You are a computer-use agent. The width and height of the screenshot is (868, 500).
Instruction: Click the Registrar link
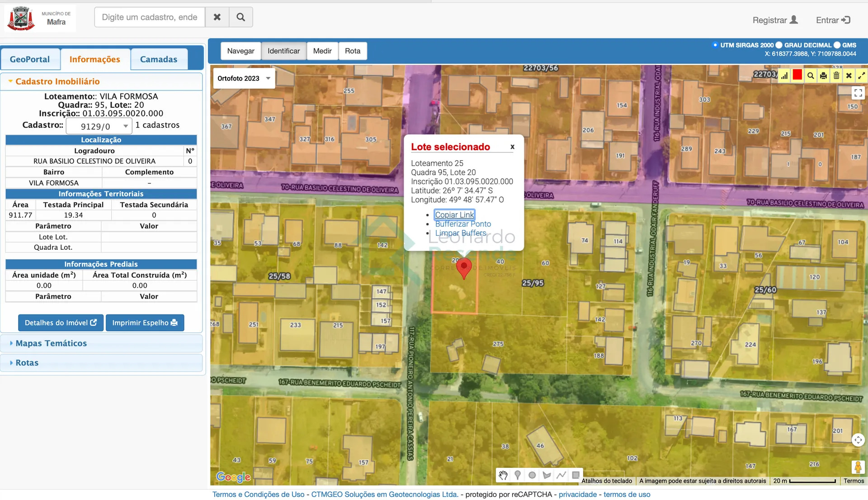775,20
